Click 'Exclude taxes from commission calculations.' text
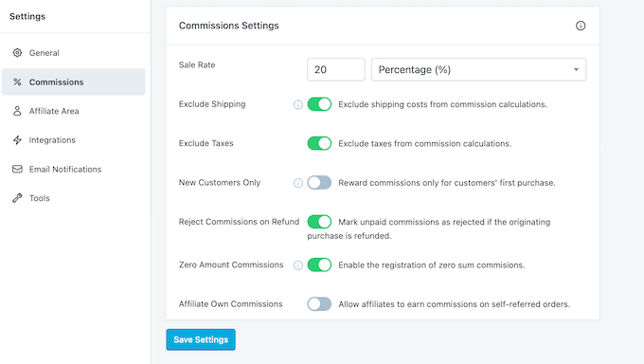 click(424, 143)
